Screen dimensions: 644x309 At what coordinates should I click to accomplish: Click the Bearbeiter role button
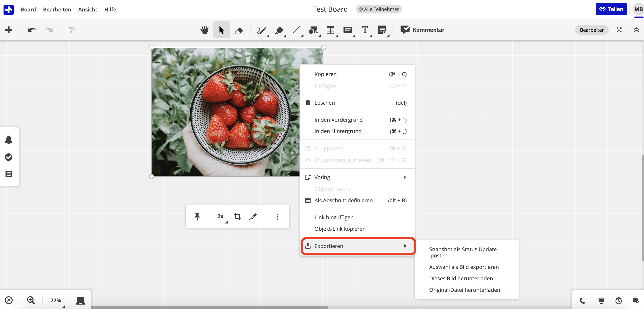(x=592, y=30)
